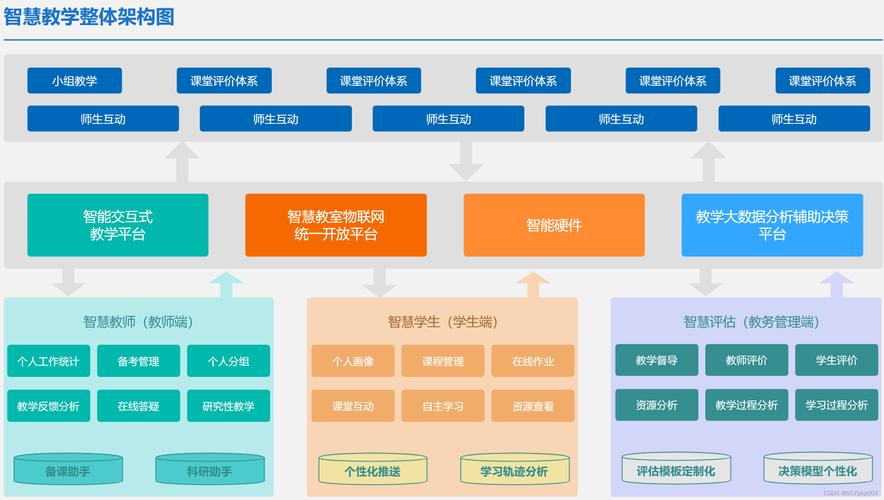Click the 备考管理 box

tap(138, 361)
